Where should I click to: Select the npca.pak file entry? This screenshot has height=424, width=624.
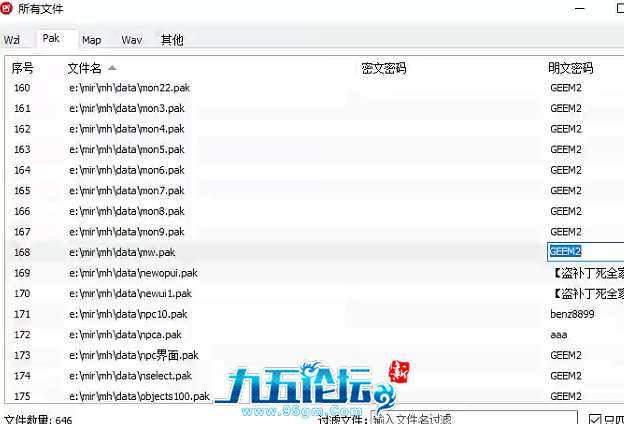click(x=125, y=335)
